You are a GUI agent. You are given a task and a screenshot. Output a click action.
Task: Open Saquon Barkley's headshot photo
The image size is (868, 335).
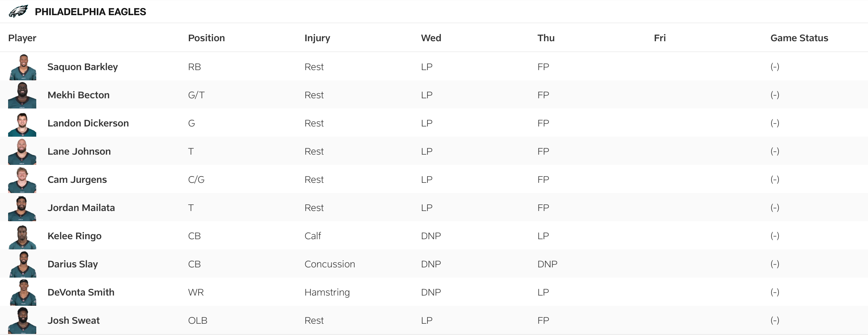point(23,67)
